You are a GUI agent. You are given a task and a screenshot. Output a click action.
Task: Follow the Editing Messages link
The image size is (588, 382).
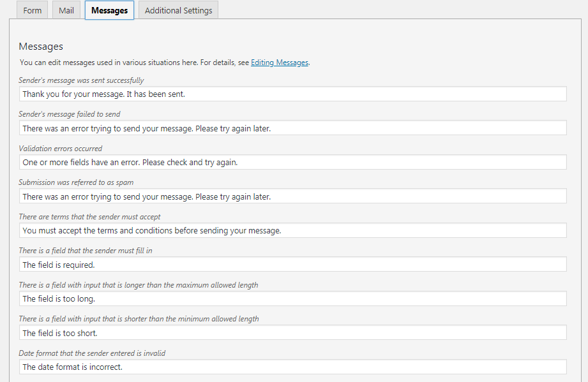coord(280,62)
